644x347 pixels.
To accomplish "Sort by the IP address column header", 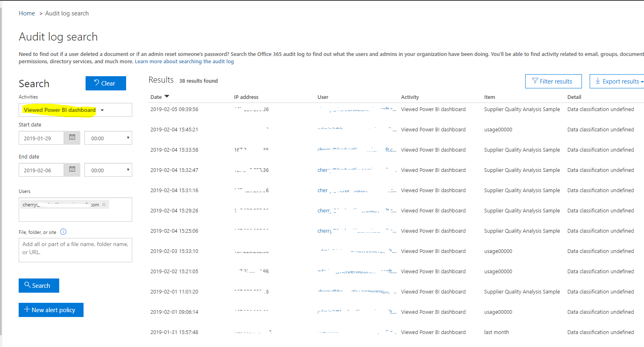I will (x=246, y=97).
